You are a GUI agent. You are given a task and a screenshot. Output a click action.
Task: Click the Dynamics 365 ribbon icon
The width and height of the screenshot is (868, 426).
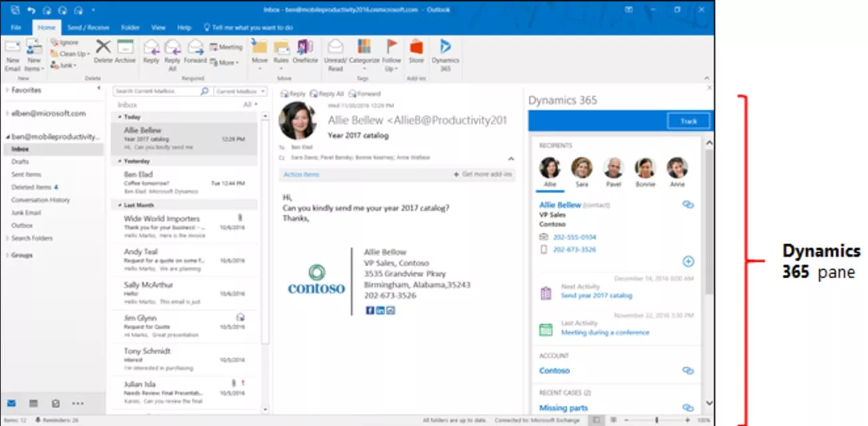[x=445, y=48]
